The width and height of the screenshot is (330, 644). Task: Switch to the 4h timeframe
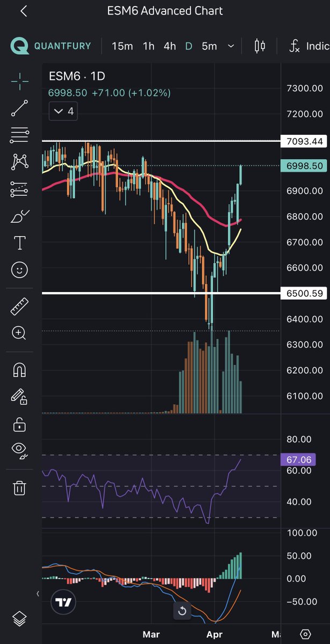click(x=170, y=46)
